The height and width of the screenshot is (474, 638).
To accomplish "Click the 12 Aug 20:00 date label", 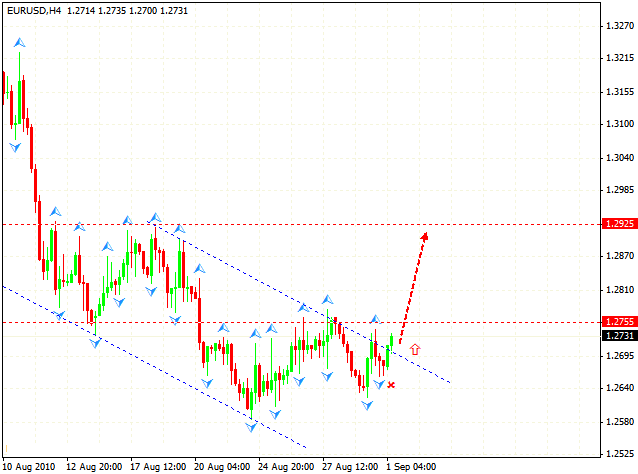I will 94,467.
